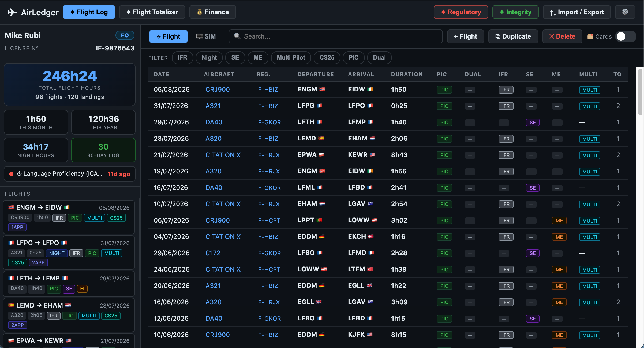This screenshot has width=644, height=348.
Task: Open the Integrity section
Action: point(515,12)
